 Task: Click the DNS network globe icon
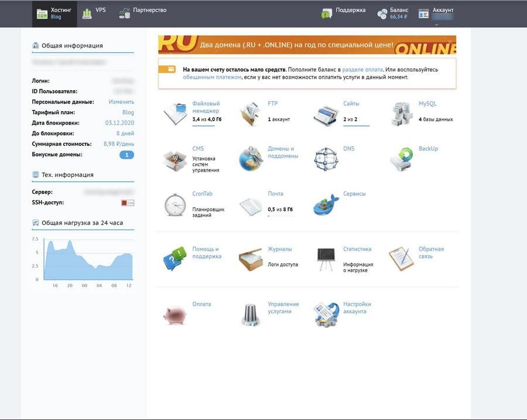[x=326, y=159]
